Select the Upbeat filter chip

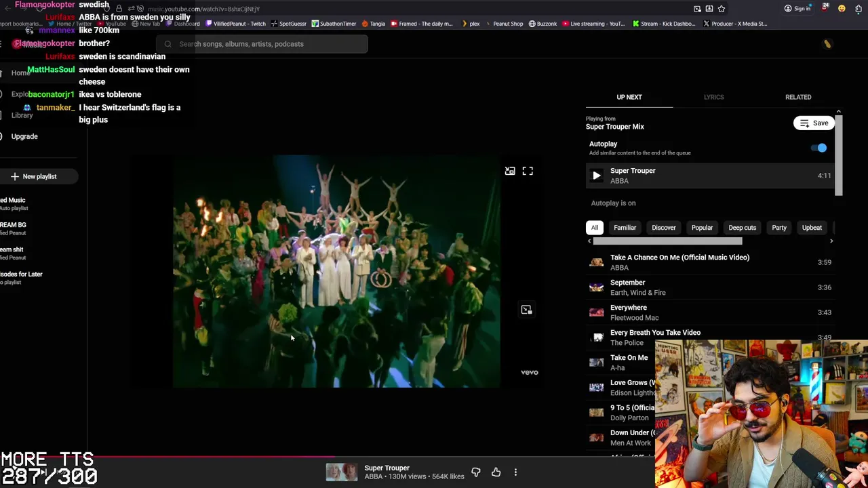point(812,228)
